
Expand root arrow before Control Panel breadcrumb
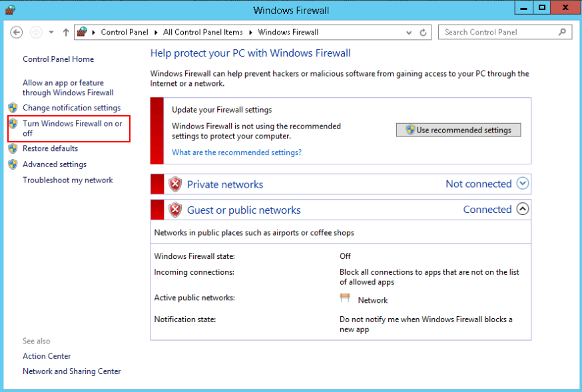[x=93, y=33]
